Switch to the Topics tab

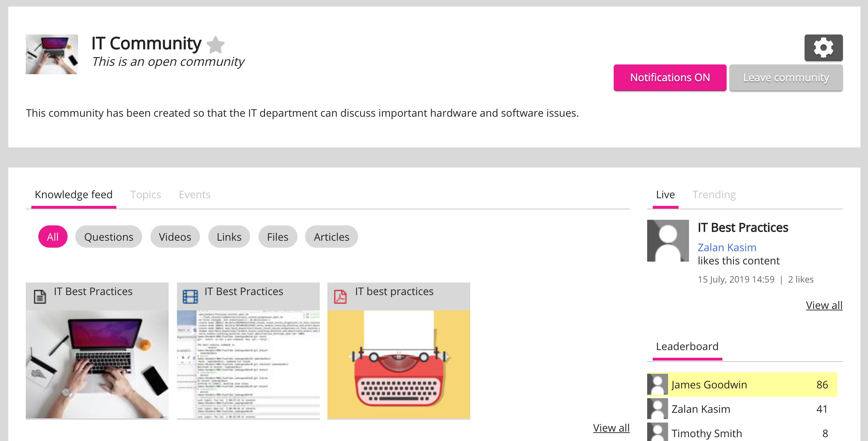[x=146, y=194]
